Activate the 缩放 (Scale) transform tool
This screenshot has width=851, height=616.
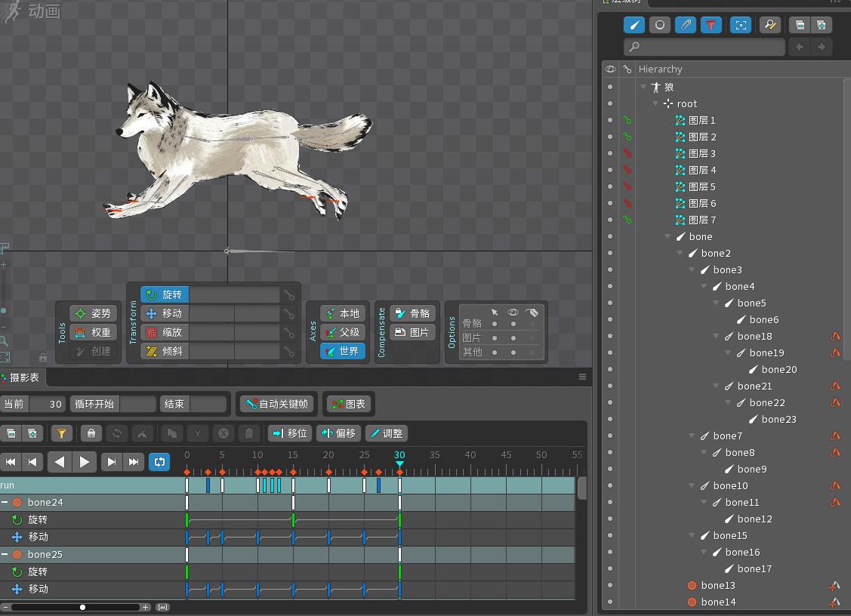[164, 332]
